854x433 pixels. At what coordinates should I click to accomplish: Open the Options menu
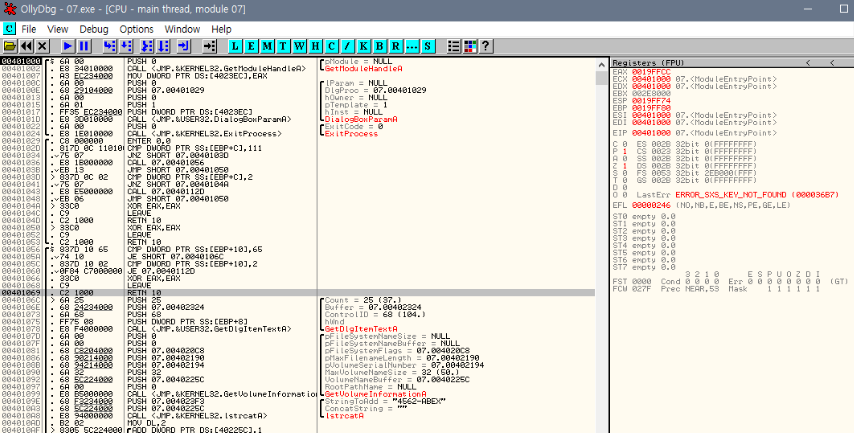pyautogui.click(x=137, y=29)
